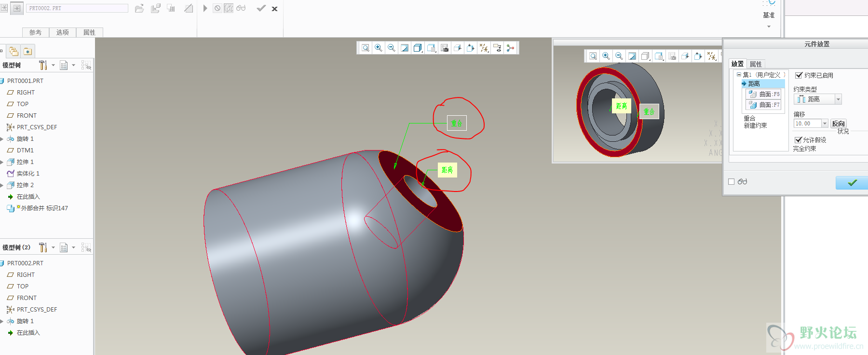Viewport: 868px width, 355px height.
Task: Open lower model tree (2) settings hammer icon
Action: [43, 247]
